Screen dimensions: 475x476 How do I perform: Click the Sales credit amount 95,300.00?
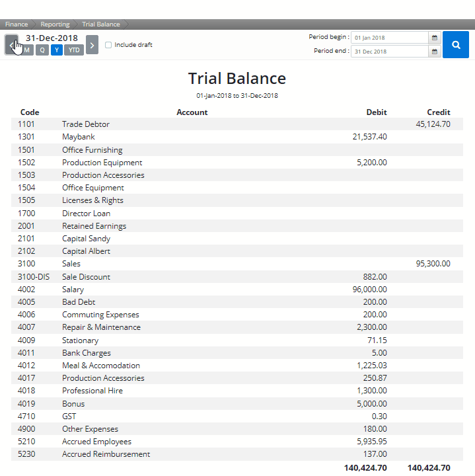point(433,264)
